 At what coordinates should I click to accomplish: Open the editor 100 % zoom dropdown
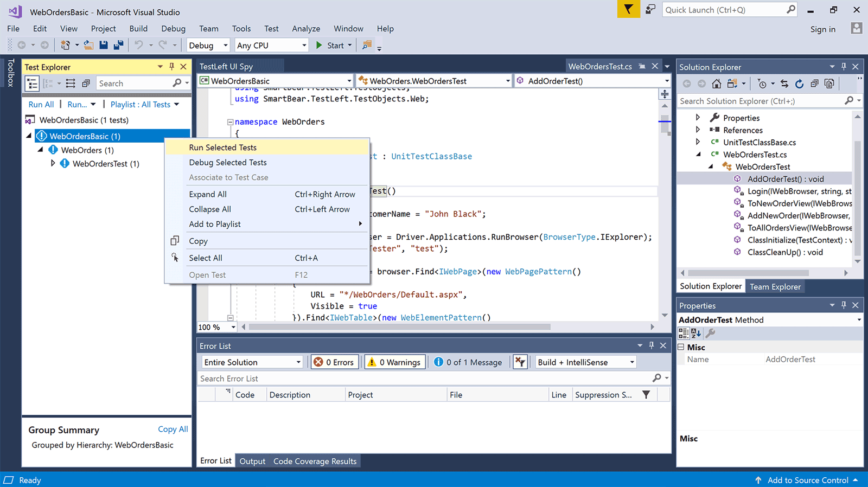217,327
